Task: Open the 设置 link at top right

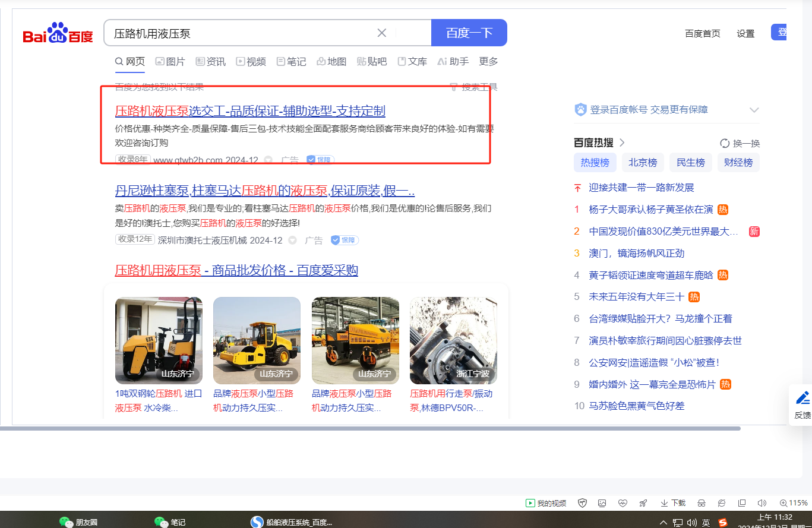Action: pyautogui.click(x=745, y=33)
